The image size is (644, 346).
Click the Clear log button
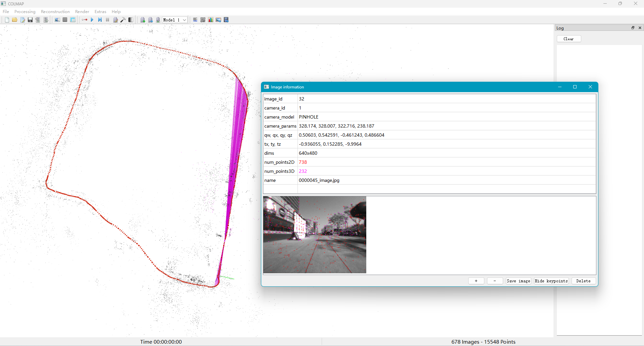(x=569, y=39)
